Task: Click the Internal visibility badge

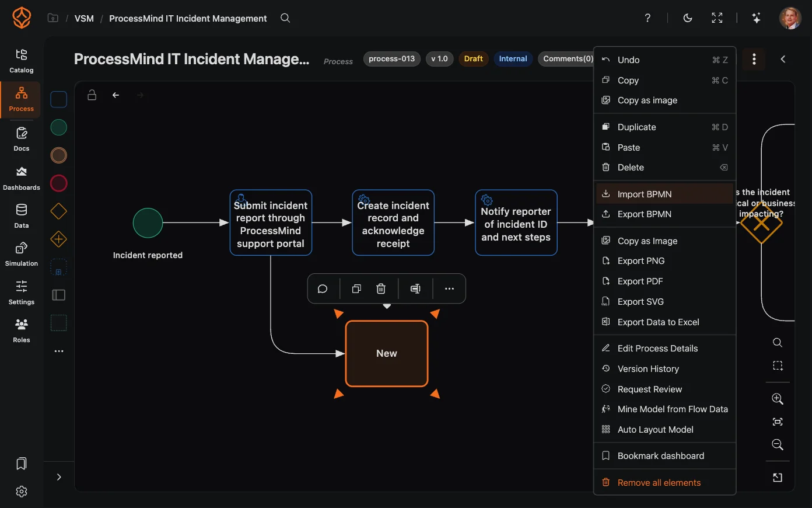Action: point(513,59)
